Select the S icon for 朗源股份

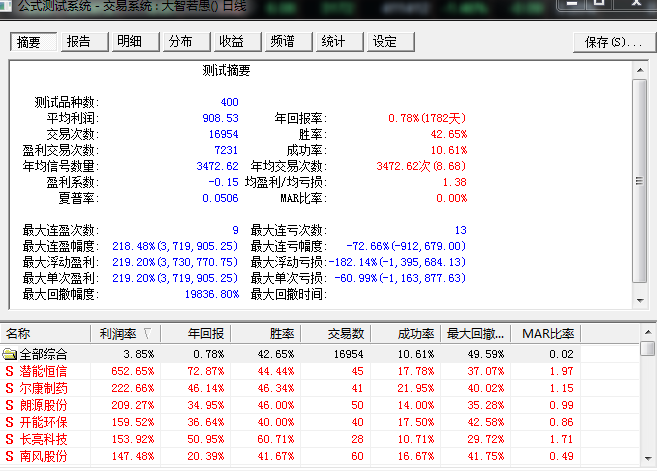pos(10,405)
